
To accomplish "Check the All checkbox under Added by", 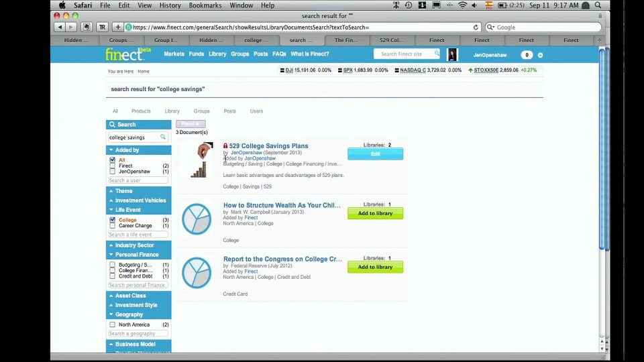I will point(113,160).
